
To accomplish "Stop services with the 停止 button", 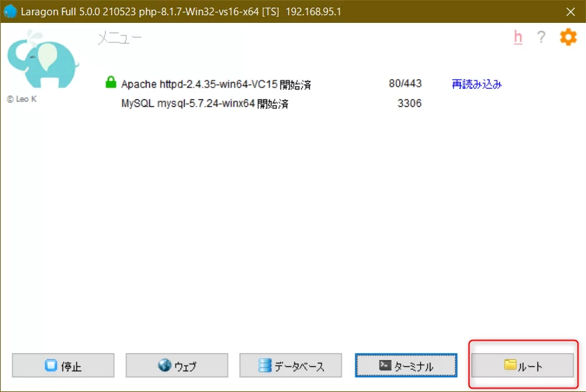I will (63, 366).
